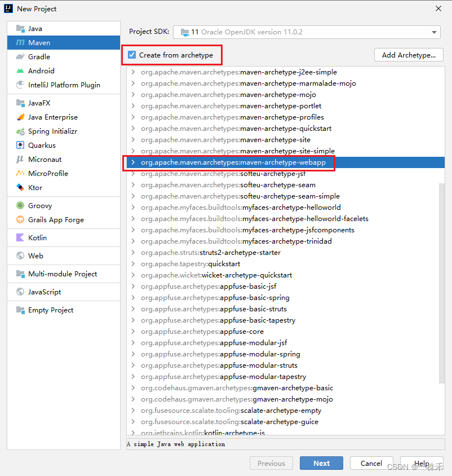The image size is (452, 476).
Task: Expand maven-archetype-marmalade-mojo node
Action: (133, 83)
